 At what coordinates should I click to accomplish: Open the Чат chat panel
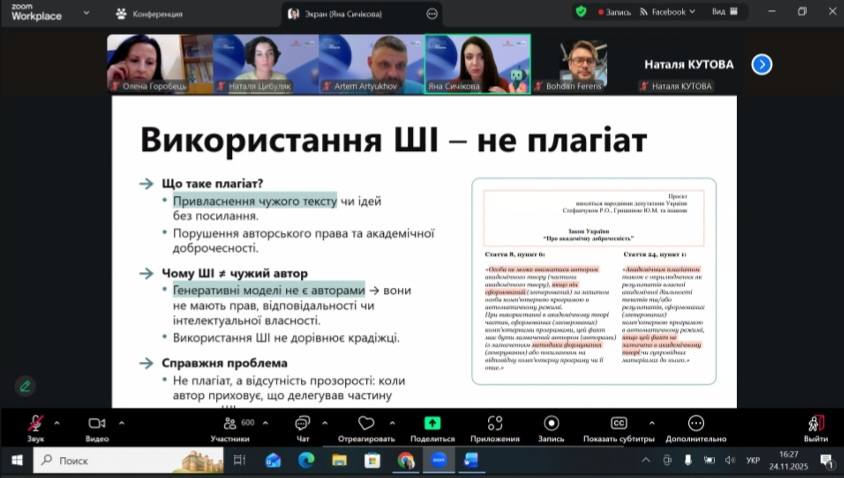point(303,423)
